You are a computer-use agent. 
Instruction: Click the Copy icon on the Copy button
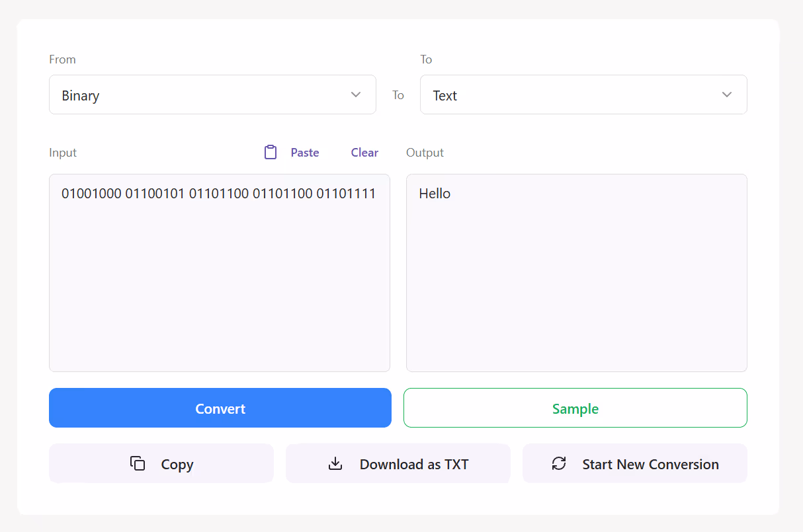(137, 463)
